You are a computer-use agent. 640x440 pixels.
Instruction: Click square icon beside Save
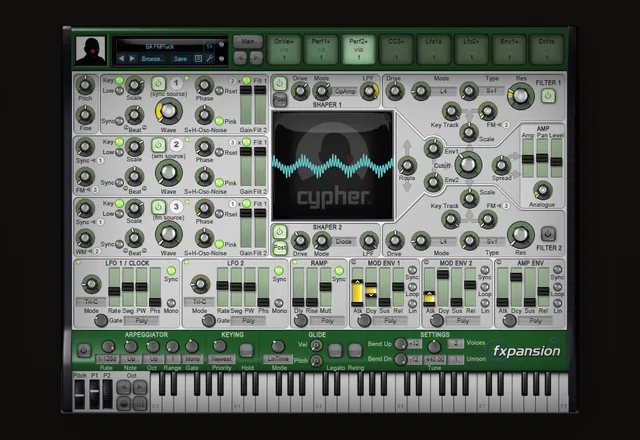(198, 59)
